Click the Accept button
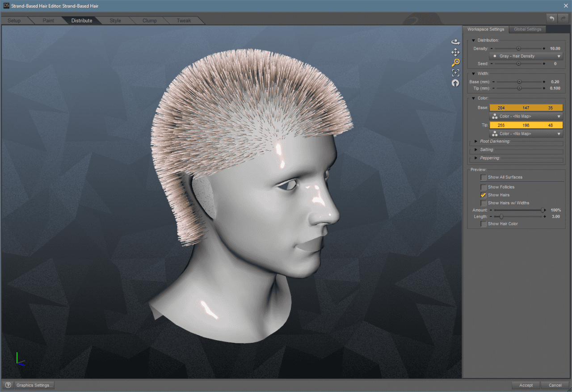 click(x=526, y=385)
